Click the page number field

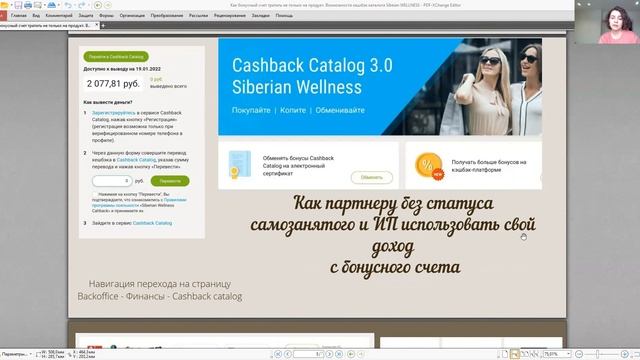tap(308, 354)
